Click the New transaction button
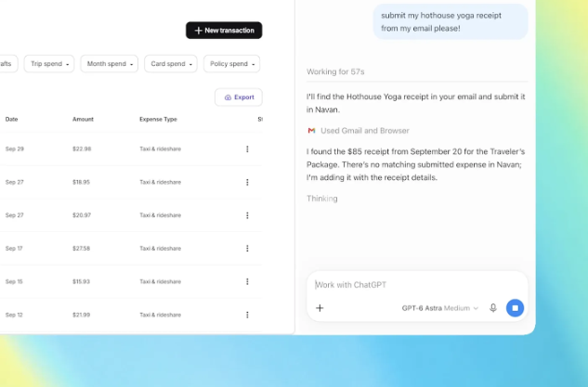 [x=224, y=31]
